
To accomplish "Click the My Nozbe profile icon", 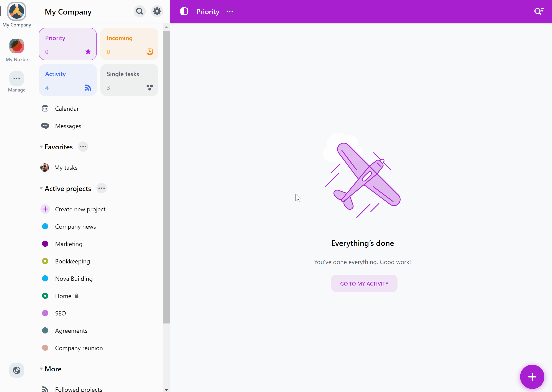I will pyautogui.click(x=16, y=45).
